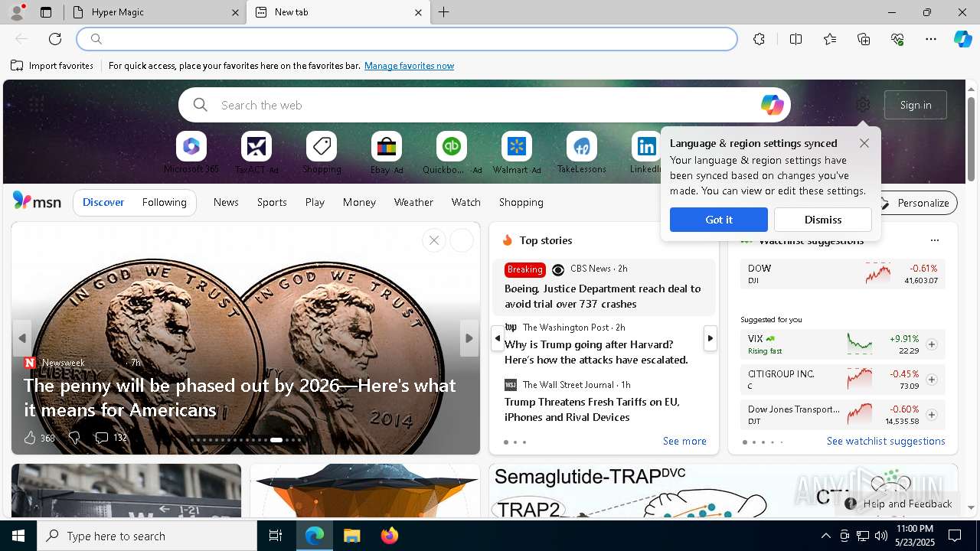Open Watch category
This screenshot has width=980, height=551.
[466, 202]
